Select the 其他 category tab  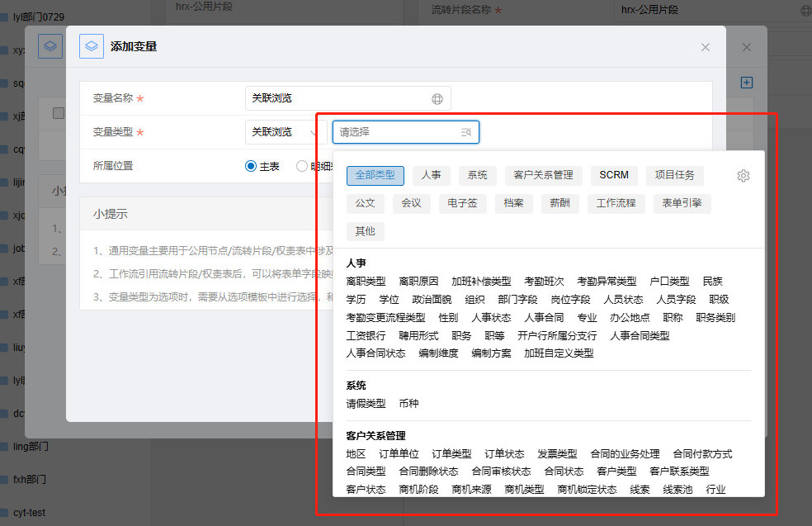pos(365,231)
